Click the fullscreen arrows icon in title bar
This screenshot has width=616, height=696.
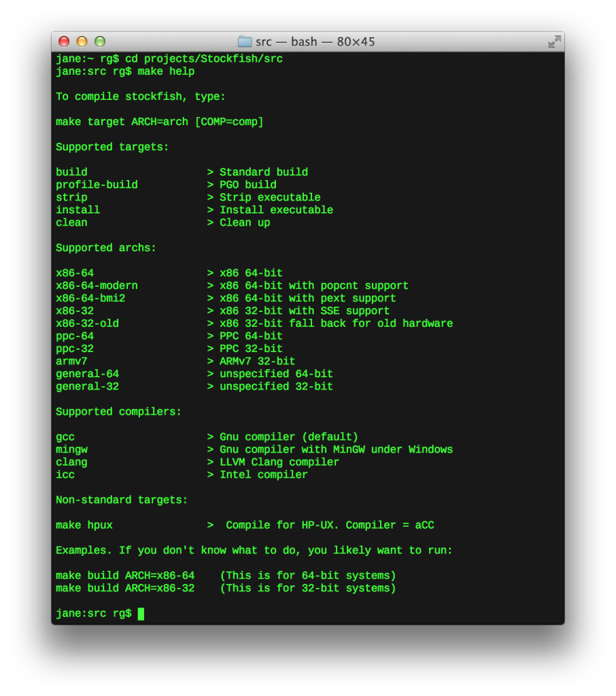pyautogui.click(x=554, y=41)
